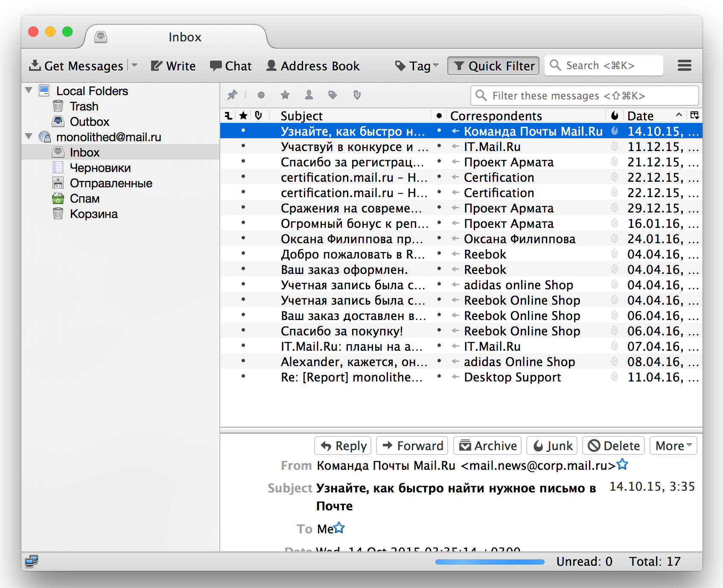Reply to the selected message
This screenshot has width=723, height=588.
(x=343, y=446)
